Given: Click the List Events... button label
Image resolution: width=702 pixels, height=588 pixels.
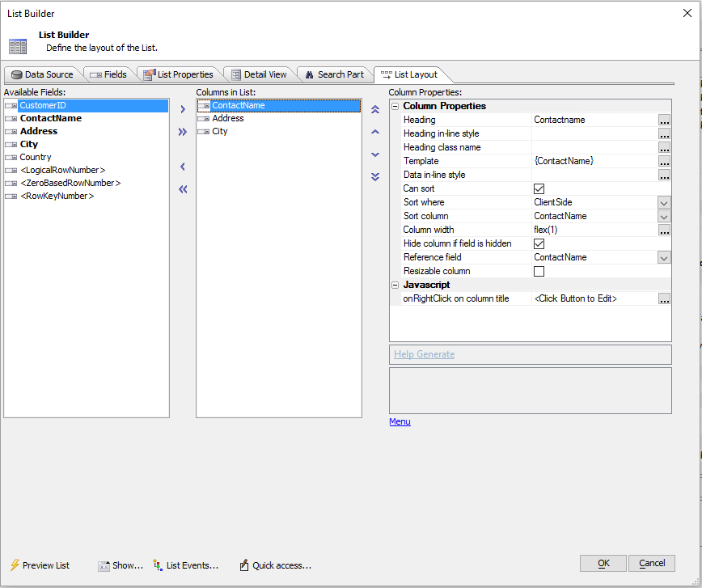Looking at the screenshot, I should click(x=192, y=565).
